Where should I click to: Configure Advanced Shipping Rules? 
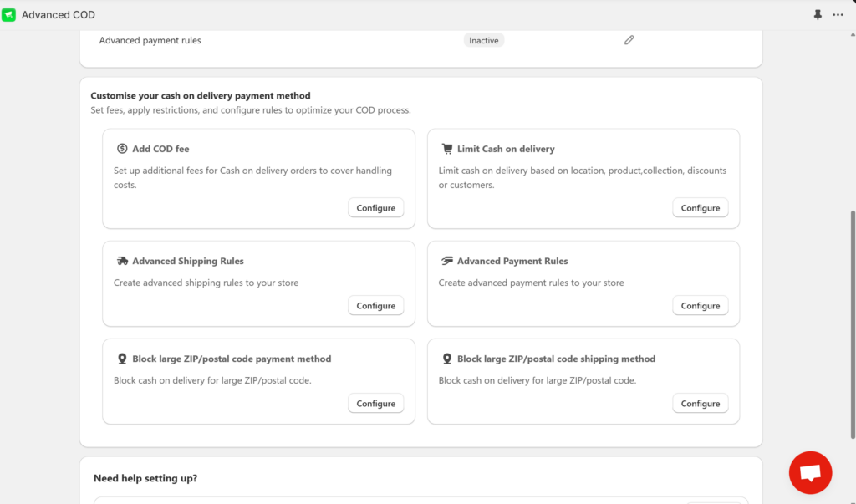click(375, 306)
